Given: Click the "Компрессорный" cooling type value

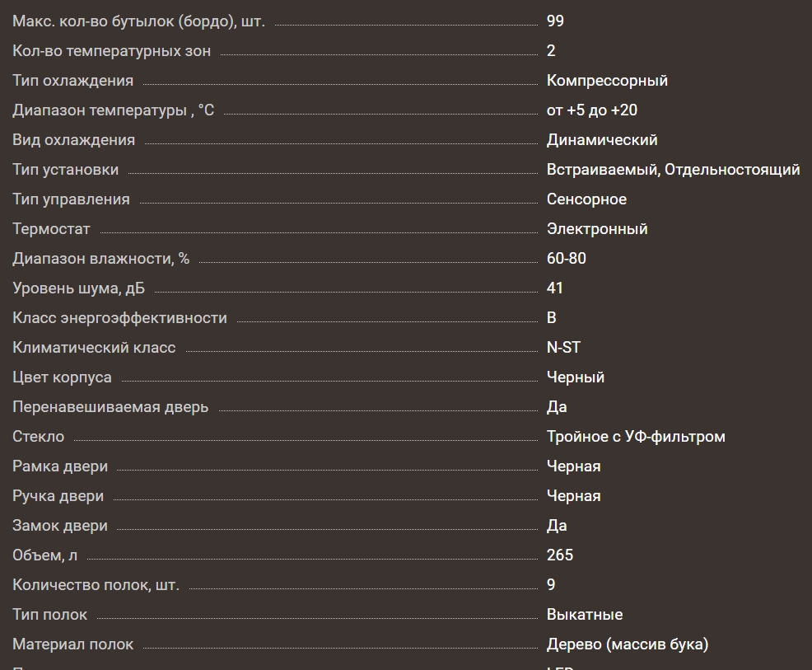Looking at the screenshot, I should [x=607, y=81].
